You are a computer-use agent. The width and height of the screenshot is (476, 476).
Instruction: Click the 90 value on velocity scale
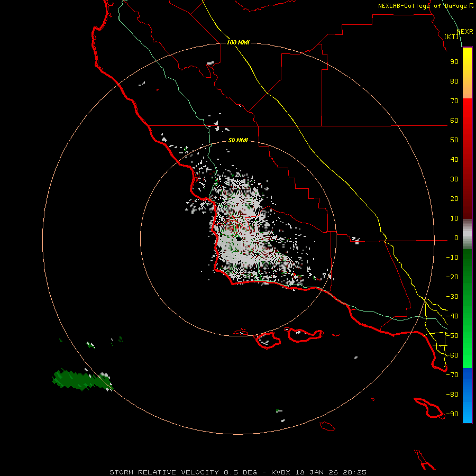pyautogui.click(x=454, y=62)
